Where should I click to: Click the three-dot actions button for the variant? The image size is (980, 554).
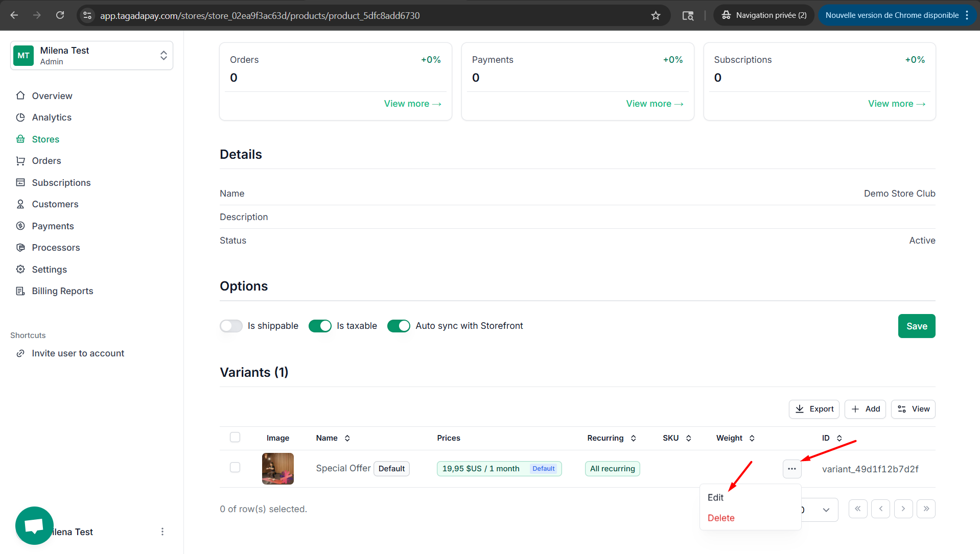coord(791,469)
